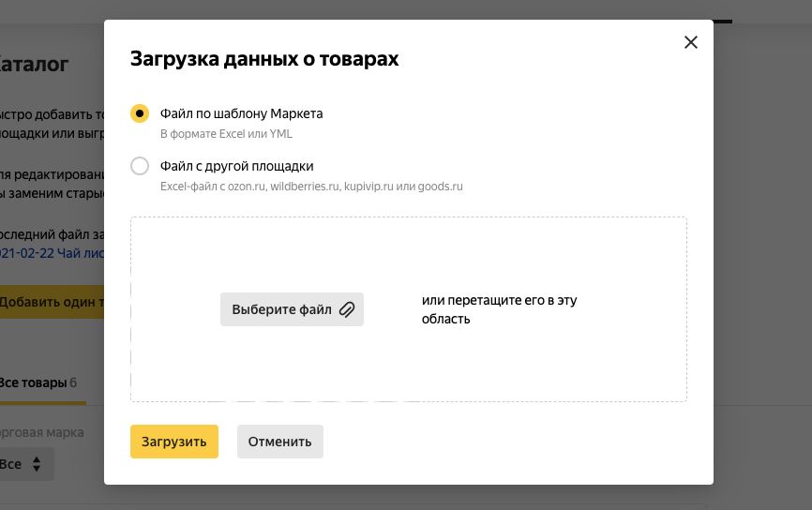This screenshot has height=510, width=812.
Task: Click the 'Excel-файл с ozon.ru' description text
Action: [x=311, y=187]
